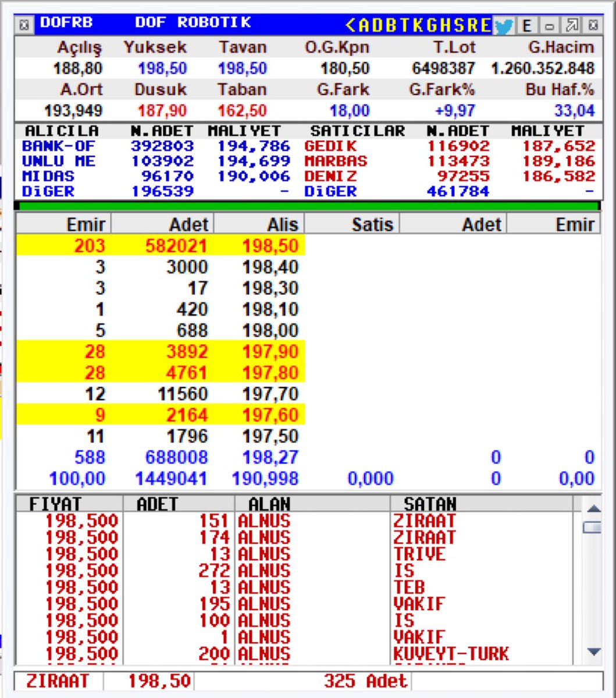Click the average bid price 198,27
This screenshot has height=698, width=616.
coord(270,457)
